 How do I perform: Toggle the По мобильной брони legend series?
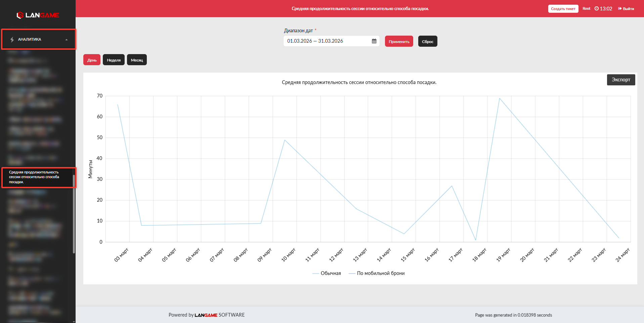377,273
